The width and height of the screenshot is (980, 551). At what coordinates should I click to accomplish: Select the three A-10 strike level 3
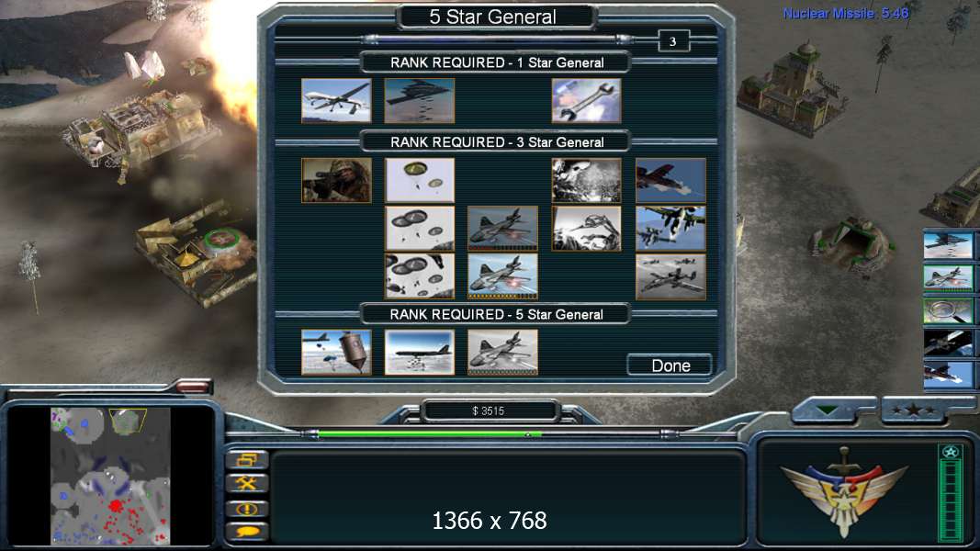(670, 276)
